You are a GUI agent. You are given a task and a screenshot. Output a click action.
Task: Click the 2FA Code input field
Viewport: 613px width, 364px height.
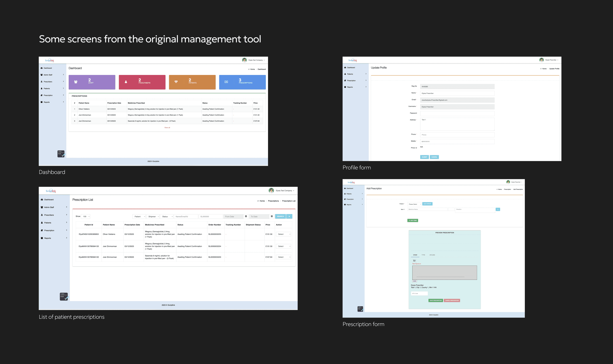(x=419, y=293)
